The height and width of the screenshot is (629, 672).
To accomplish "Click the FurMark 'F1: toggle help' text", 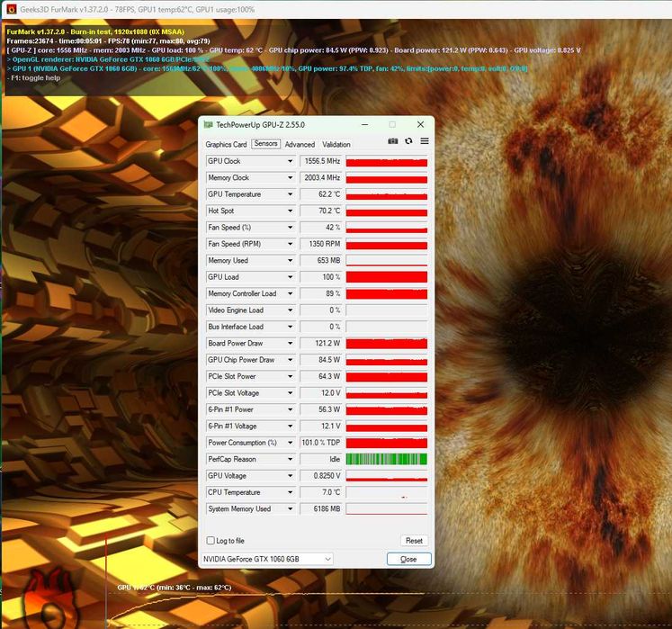I will pos(36,78).
